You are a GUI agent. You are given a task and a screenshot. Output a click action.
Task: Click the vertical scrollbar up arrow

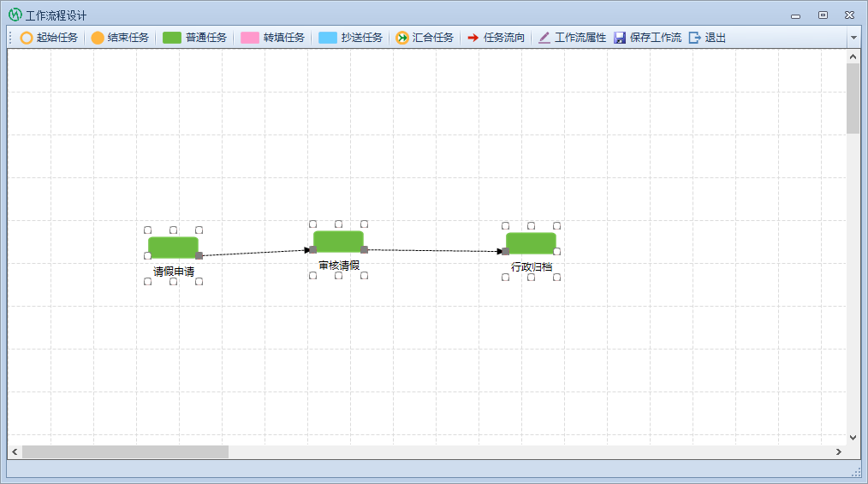[x=853, y=57]
